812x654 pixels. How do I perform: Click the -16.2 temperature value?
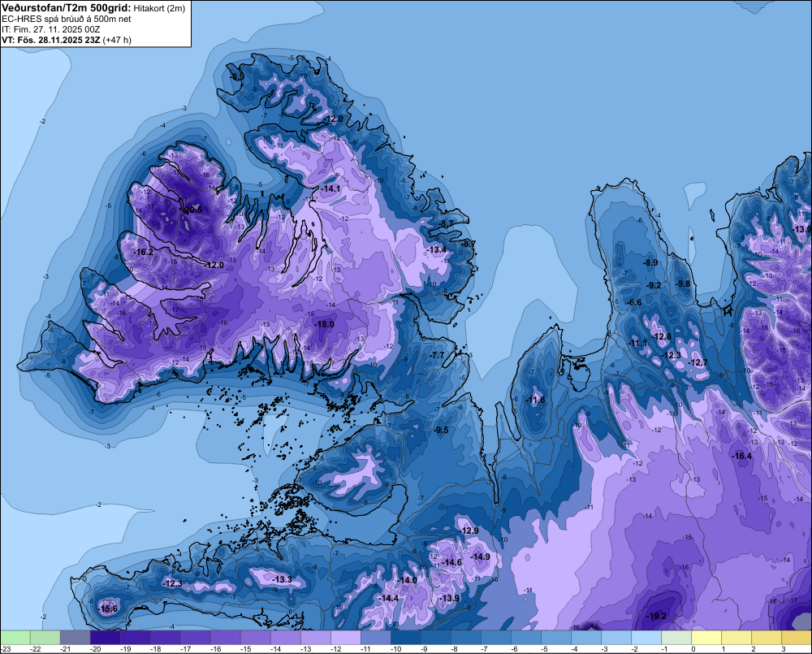(144, 252)
